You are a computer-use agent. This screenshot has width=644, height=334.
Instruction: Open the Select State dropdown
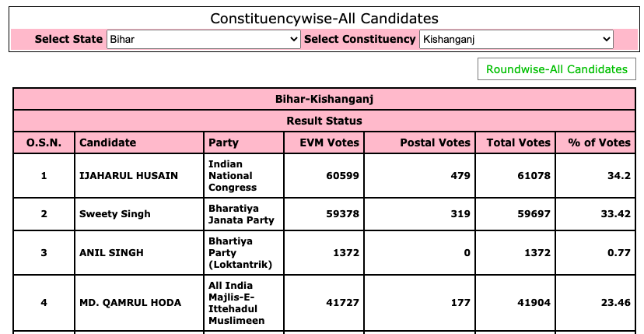[x=203, y=39]
